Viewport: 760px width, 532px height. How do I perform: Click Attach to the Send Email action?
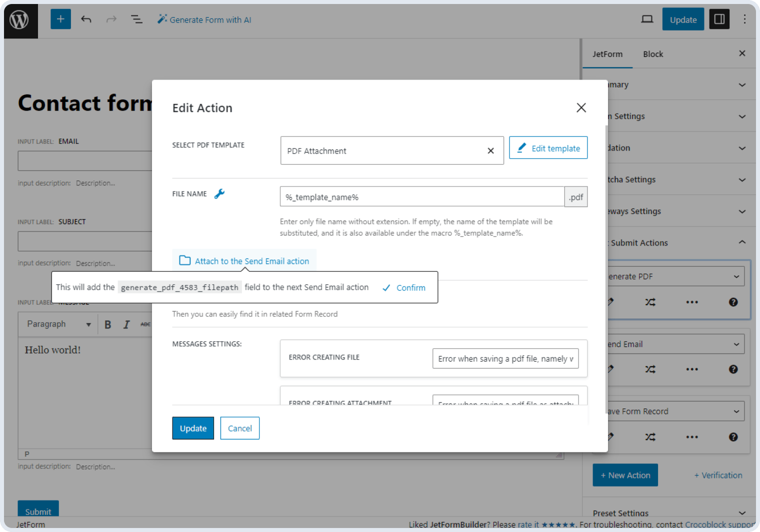[244, 260]
